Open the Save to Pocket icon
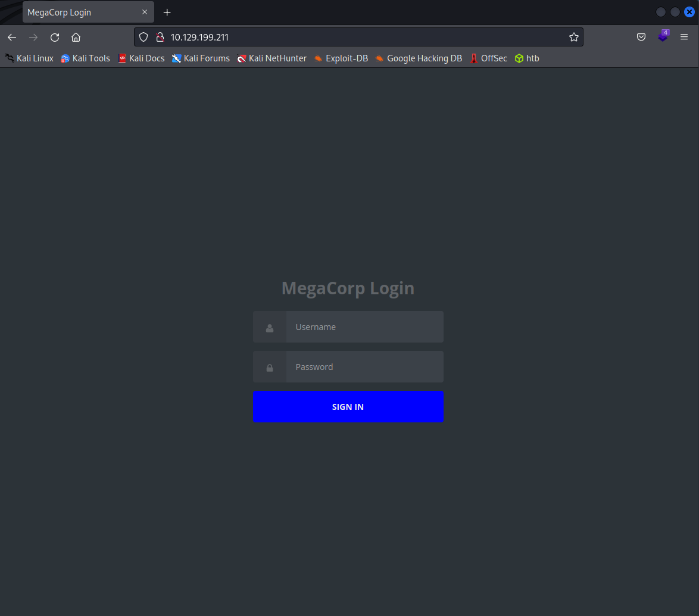The width and height of the screenshot is (699, 616). click(x=641, y=37)
